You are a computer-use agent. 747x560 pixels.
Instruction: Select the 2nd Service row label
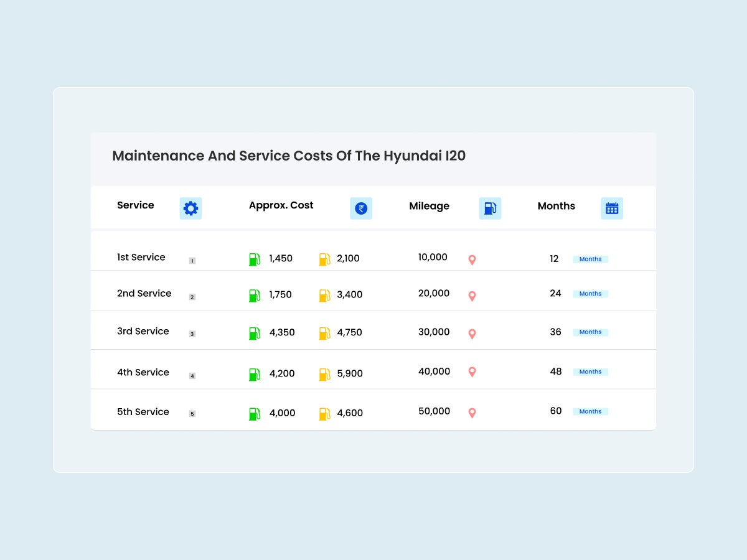point(144,294)
